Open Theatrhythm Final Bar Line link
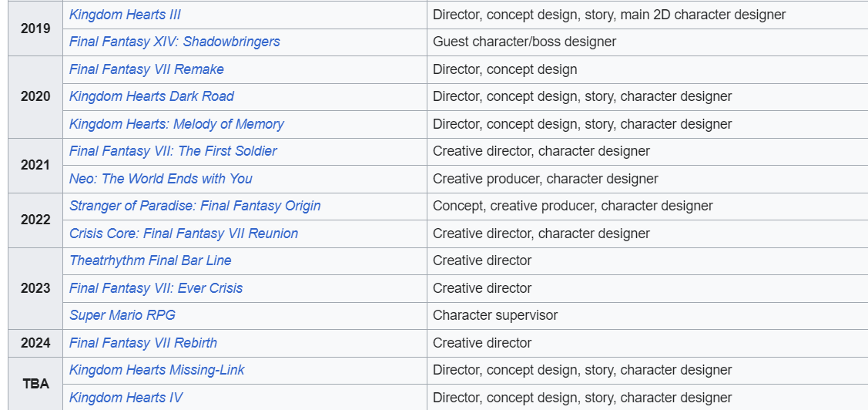This screenshot has height=410, width=868. (x=150, y=261)
